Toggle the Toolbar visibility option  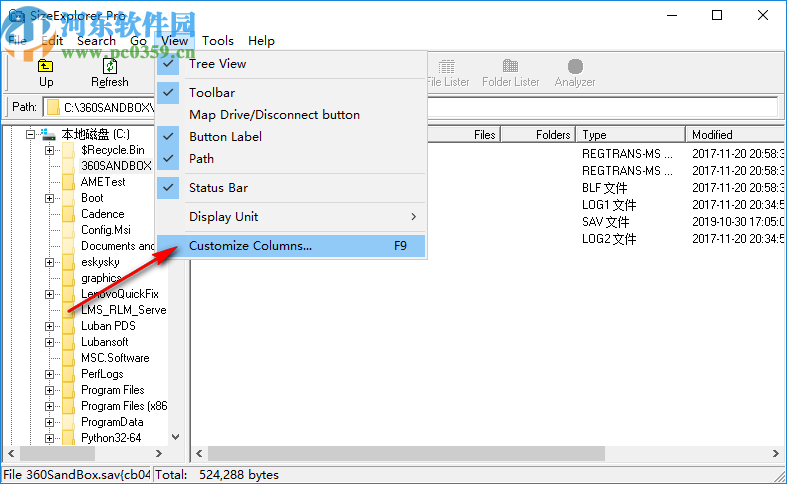click(x=291, y=93)
